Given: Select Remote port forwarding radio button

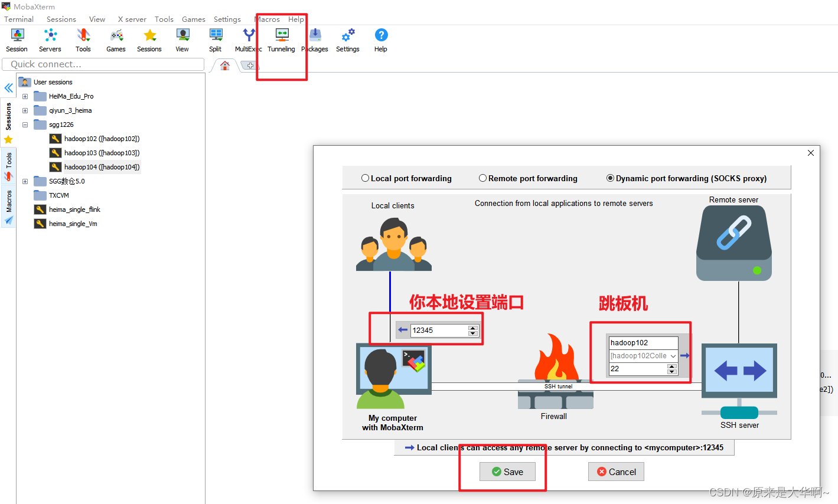Looking at the screenshot, I should tap(483, 178).
